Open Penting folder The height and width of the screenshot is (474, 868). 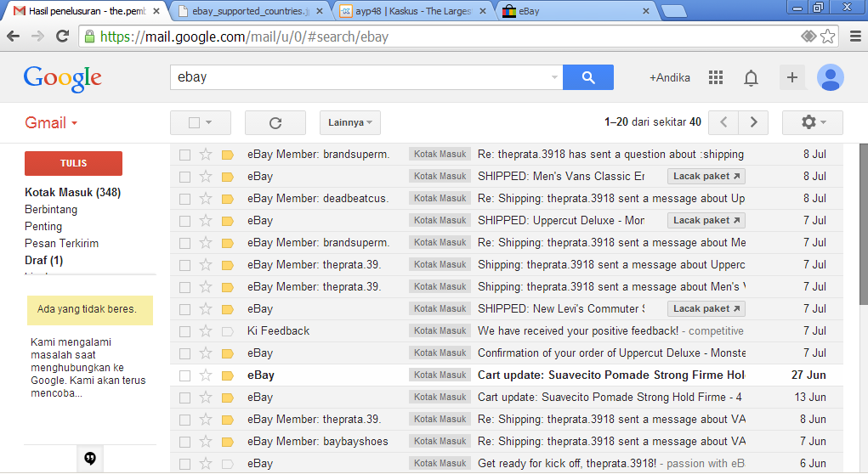(x=43, y=227)
